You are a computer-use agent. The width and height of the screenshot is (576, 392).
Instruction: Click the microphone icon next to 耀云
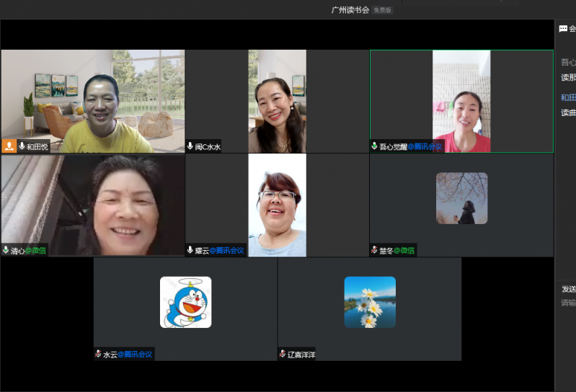click(190, 251)
